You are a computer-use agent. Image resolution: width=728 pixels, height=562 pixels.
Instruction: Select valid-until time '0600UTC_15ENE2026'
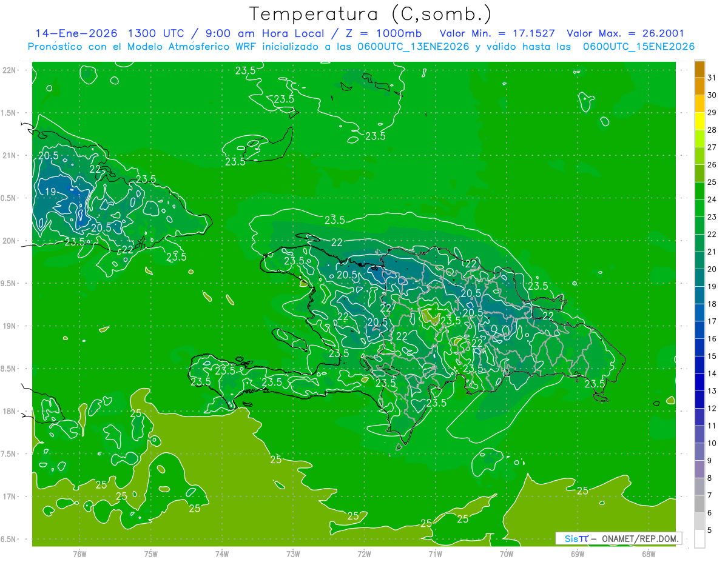(638, 47)
